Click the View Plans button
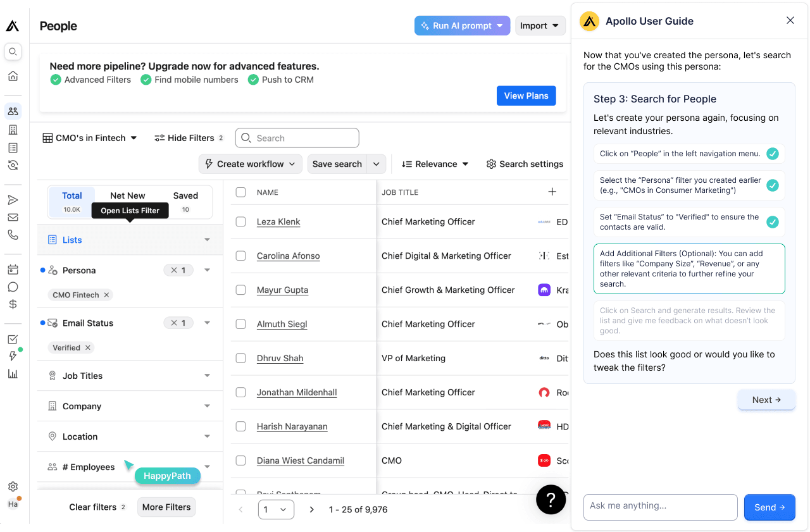Image resolution: width=810 pixels, height=532 pixels. click(526, 96)
